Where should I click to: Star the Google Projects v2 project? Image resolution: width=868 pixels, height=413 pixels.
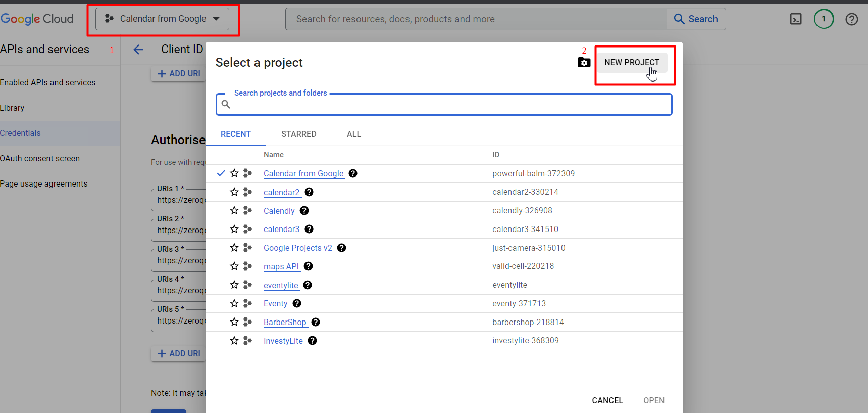click(x=234, y=248)
